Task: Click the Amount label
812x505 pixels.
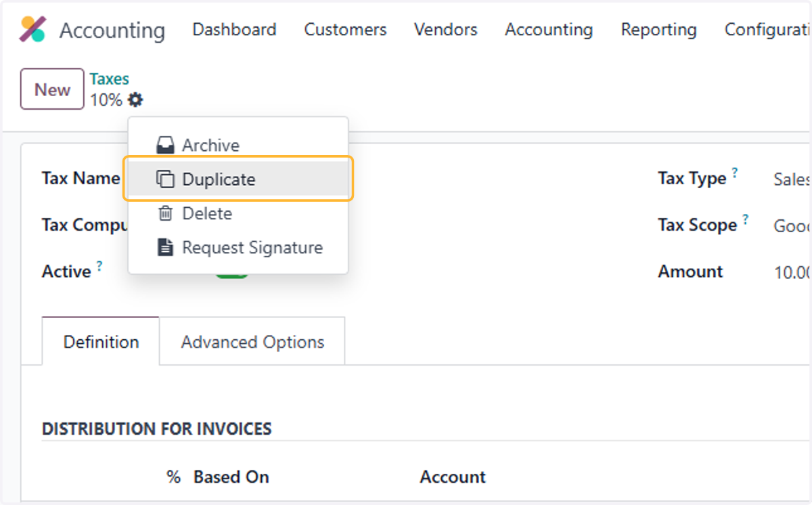Action: pyautogui.click(x=690, y=271)
